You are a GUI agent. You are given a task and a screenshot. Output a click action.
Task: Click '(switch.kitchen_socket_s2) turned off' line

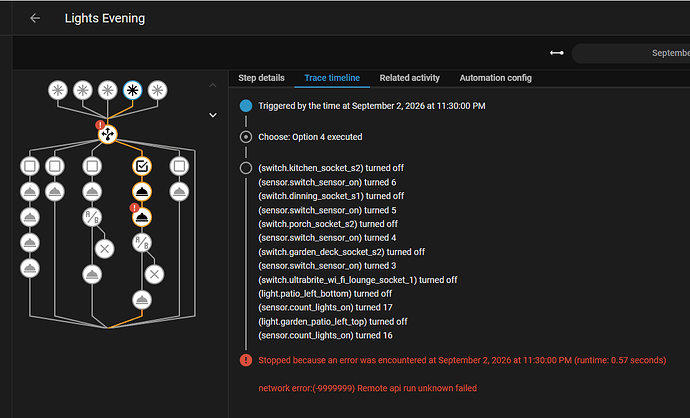pos(331,168)
